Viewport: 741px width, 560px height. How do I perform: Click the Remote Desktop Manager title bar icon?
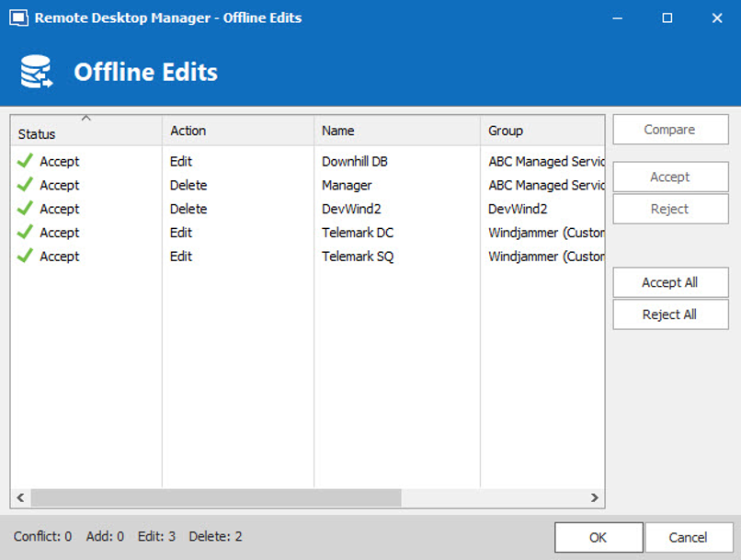point(17,17)
